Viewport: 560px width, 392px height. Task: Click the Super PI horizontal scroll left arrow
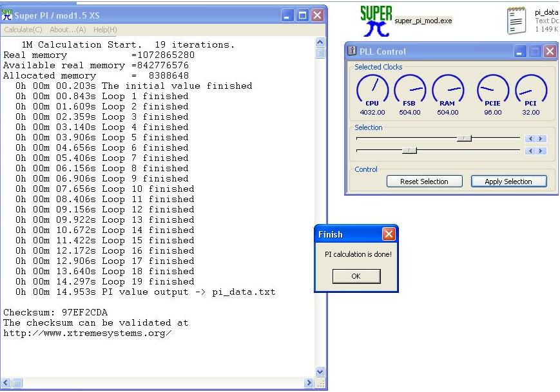click(x=6, y=383)
